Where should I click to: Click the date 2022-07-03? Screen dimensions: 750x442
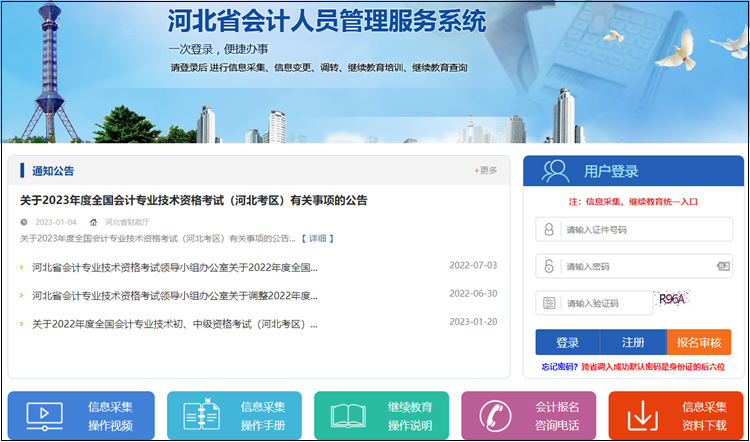pyautogui.click(x=473, y=265)
